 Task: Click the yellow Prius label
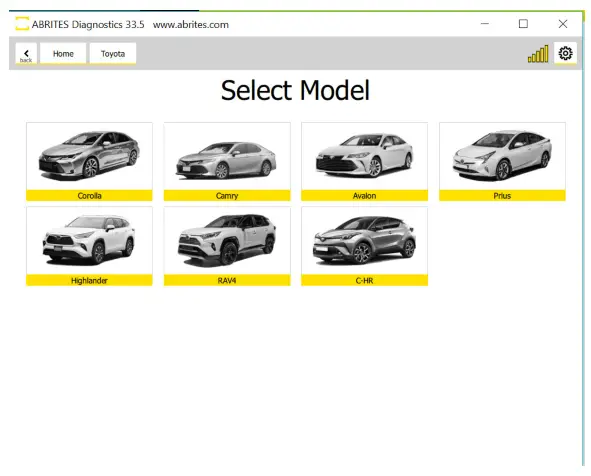(x=502, y=196)
